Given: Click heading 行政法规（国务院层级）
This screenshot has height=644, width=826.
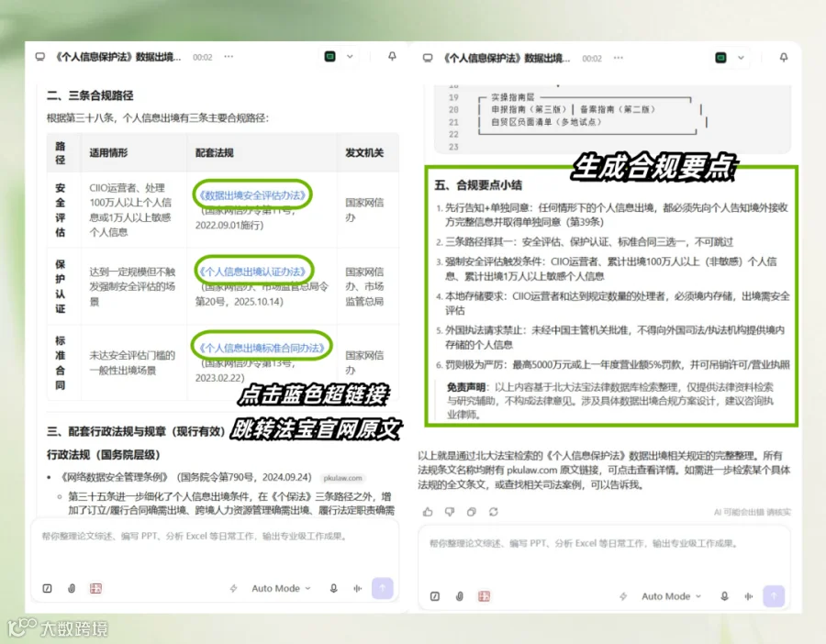Looking at the screenshot, I should 103,454.
